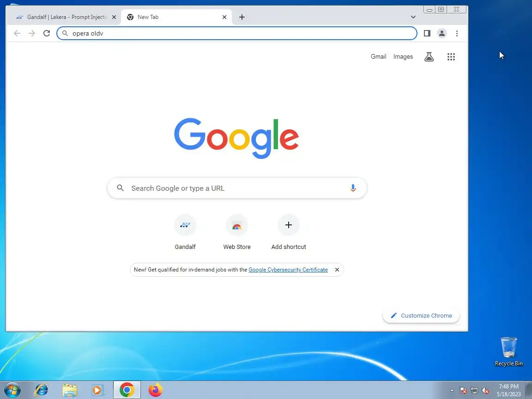Start voice search with the microphone
Screen dimensions: 532x399
[353, 188]
